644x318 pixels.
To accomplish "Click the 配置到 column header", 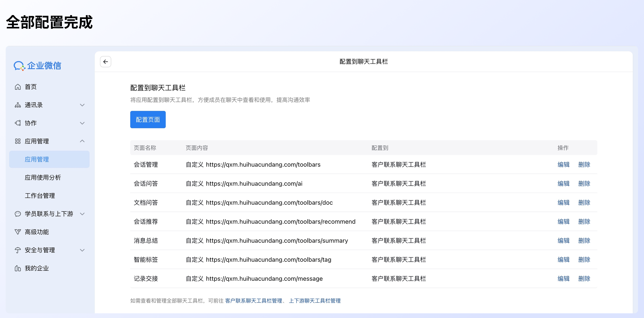I will click(x=380, y=148).
